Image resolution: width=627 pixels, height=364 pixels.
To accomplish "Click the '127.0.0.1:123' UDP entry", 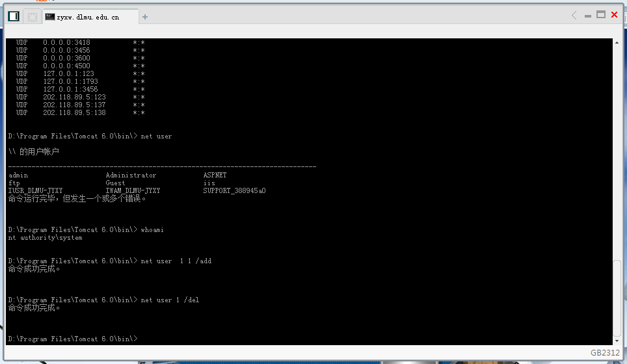I will [x=69, y=74].
